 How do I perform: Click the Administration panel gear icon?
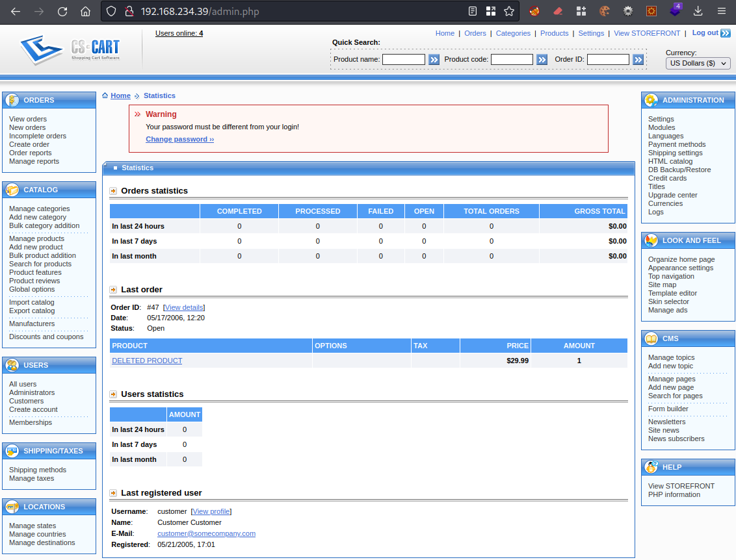(x=651, y=100)
